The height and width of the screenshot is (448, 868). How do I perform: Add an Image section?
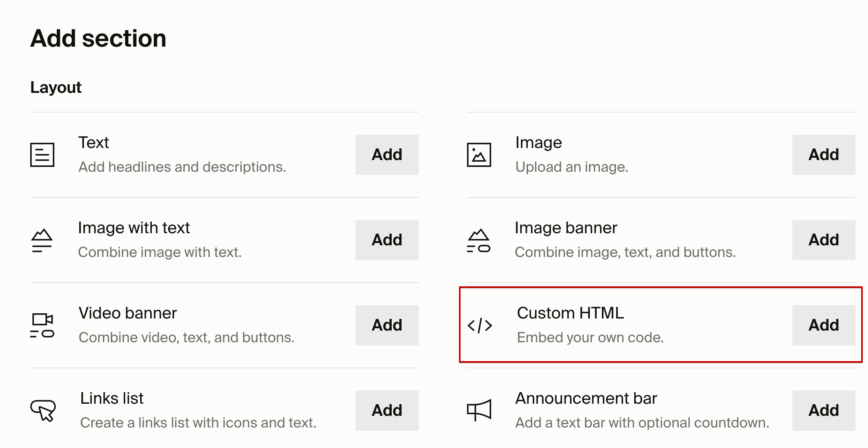tap(823, 154)
